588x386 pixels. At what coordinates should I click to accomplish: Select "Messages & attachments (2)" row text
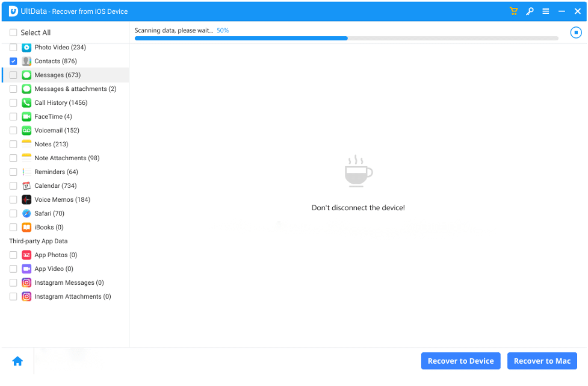click(75, 89)
